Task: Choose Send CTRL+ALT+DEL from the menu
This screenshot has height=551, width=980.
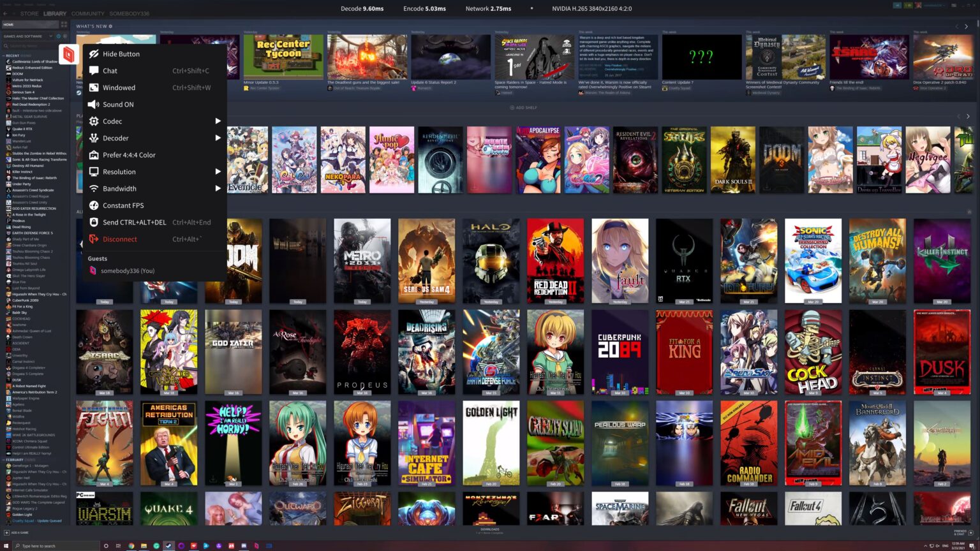Action: tap(134, 222)
